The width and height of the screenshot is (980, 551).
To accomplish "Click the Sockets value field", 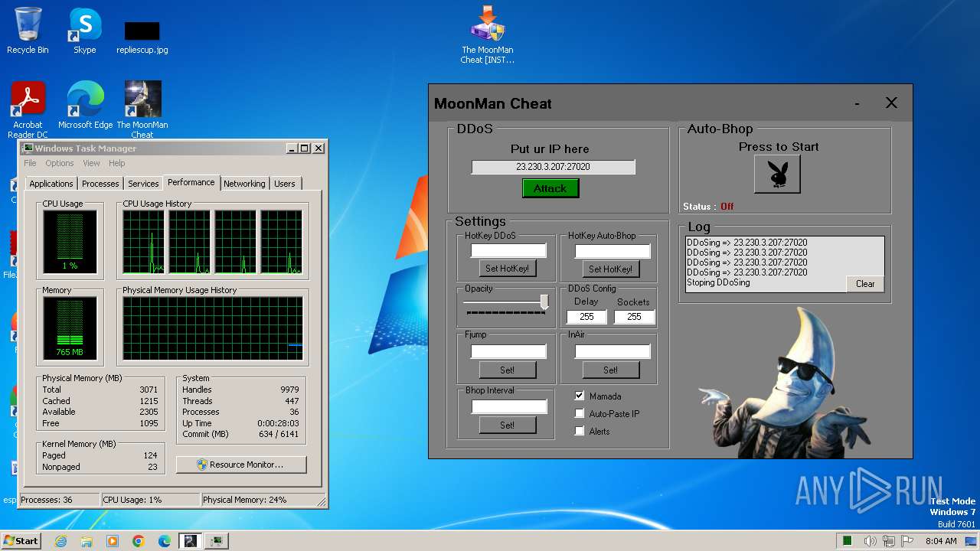I will coord(634,317).
